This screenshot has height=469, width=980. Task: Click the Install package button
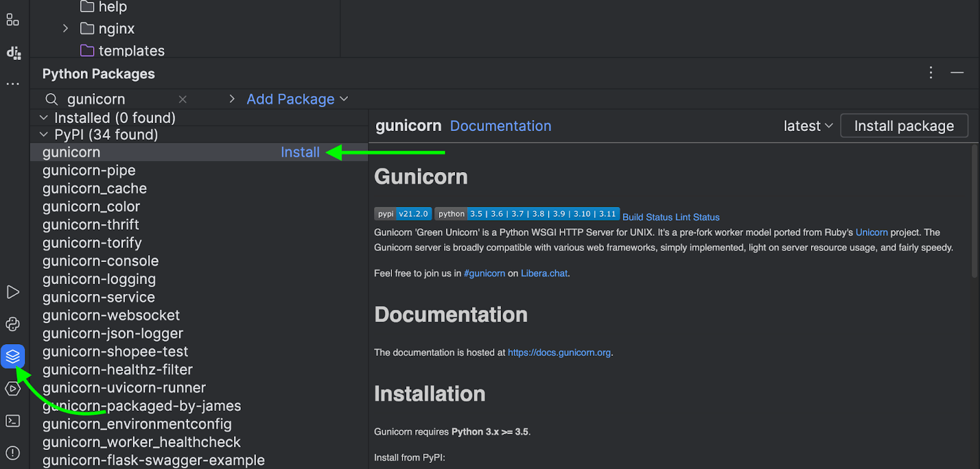tap(903, 126)
